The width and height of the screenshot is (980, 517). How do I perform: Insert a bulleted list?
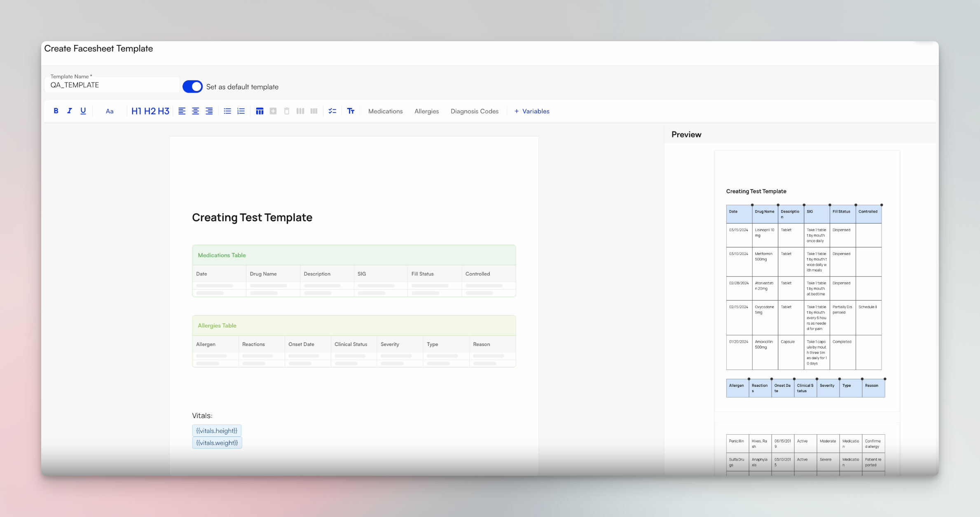coord(227,111)
